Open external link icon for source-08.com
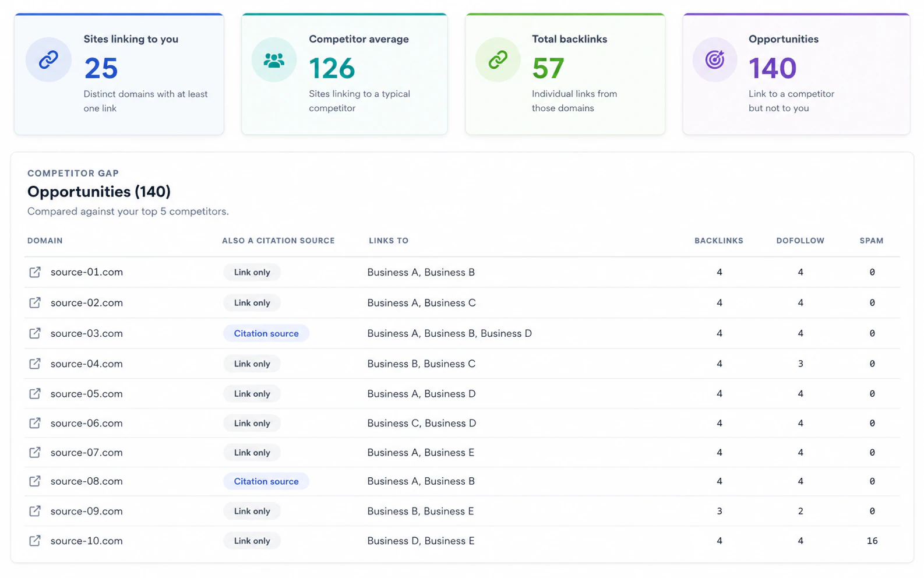This screenshot has height=578, width=924. (35, 481)
